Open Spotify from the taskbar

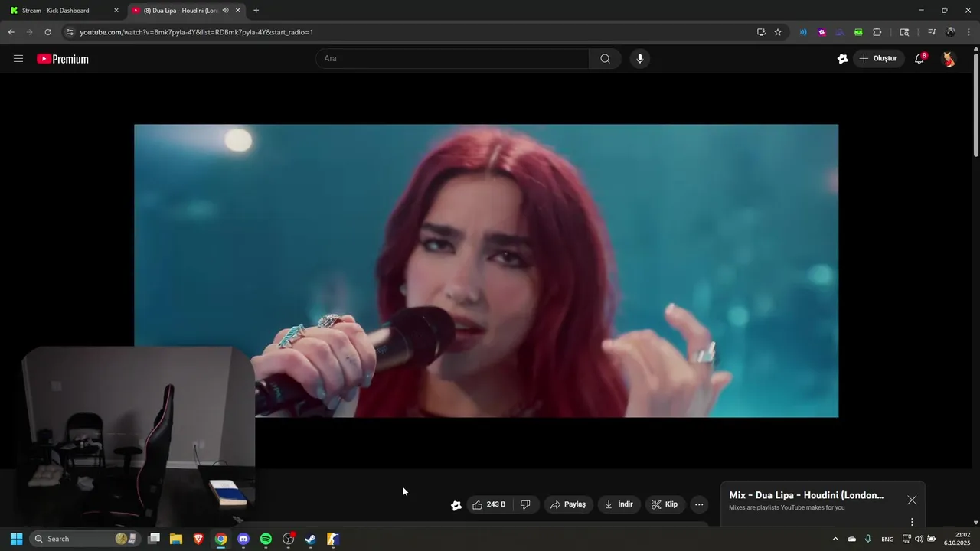[266, 539]
